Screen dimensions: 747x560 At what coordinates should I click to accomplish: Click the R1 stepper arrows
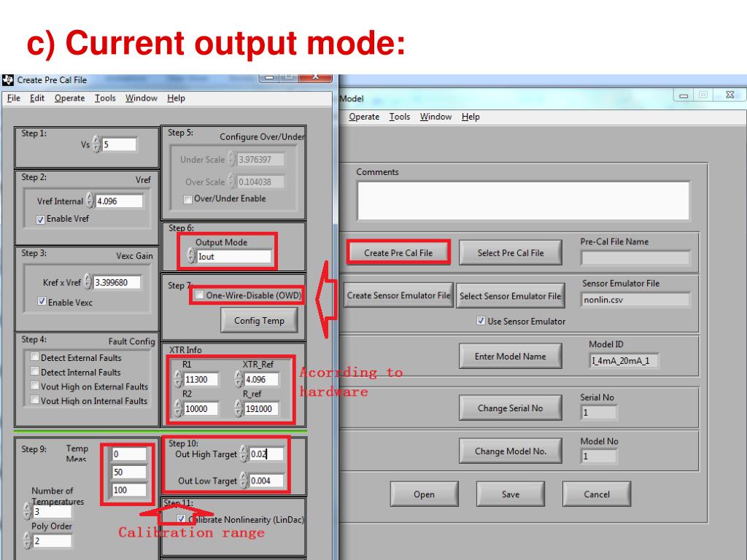(179, 379)
